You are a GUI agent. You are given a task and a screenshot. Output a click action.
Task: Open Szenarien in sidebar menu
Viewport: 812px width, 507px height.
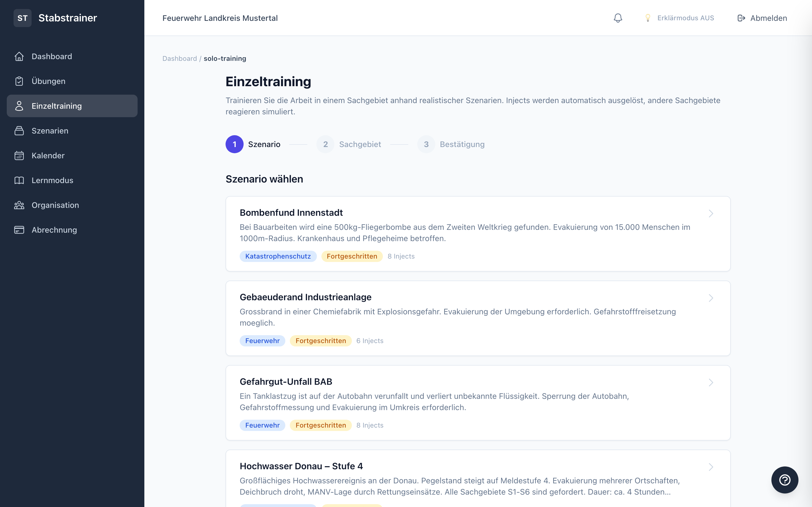(50, 131)
